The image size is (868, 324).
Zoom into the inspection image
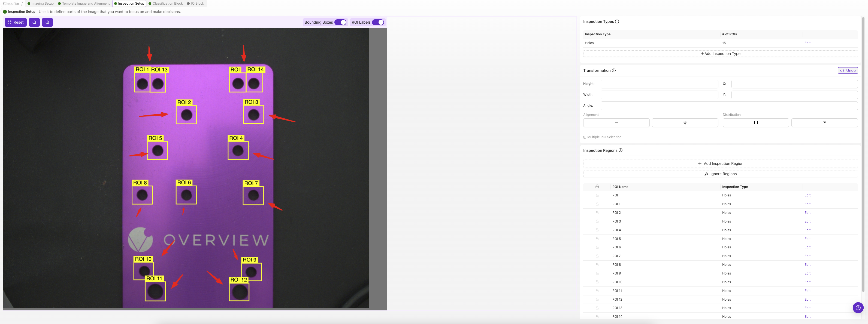pyautogui.click(x=47, y=22)
